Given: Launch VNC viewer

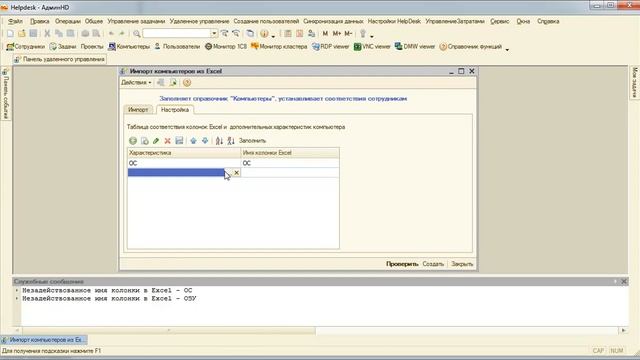Looking at the screenshot, I should click(372, 47).
